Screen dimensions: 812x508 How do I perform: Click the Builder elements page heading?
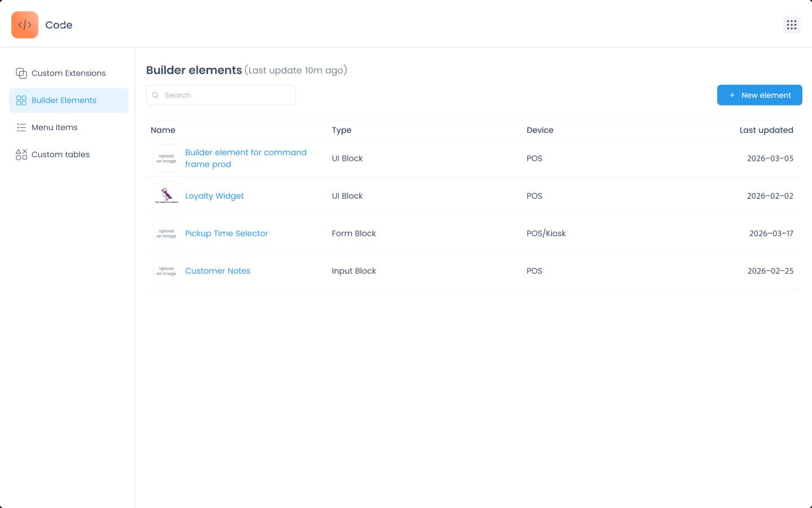pyautogui.click(x=194, y=70)
